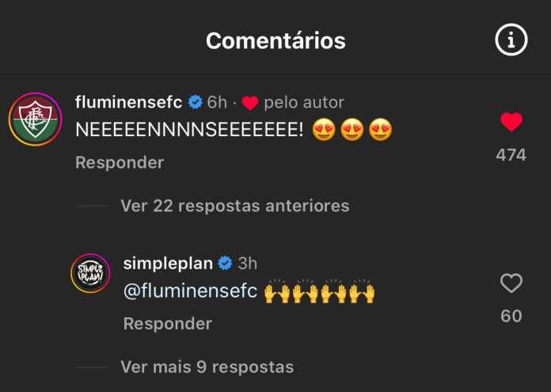View the 60 likes count on the reply

coord(511,316)
